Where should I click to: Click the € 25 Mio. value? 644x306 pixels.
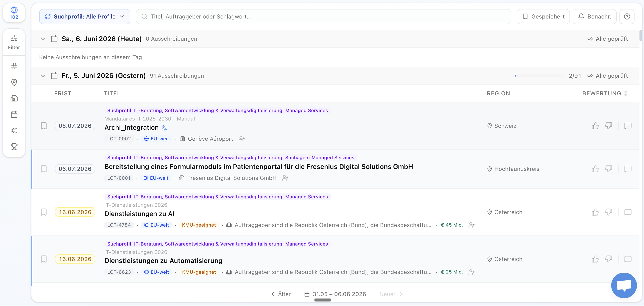tap(451, 272)
